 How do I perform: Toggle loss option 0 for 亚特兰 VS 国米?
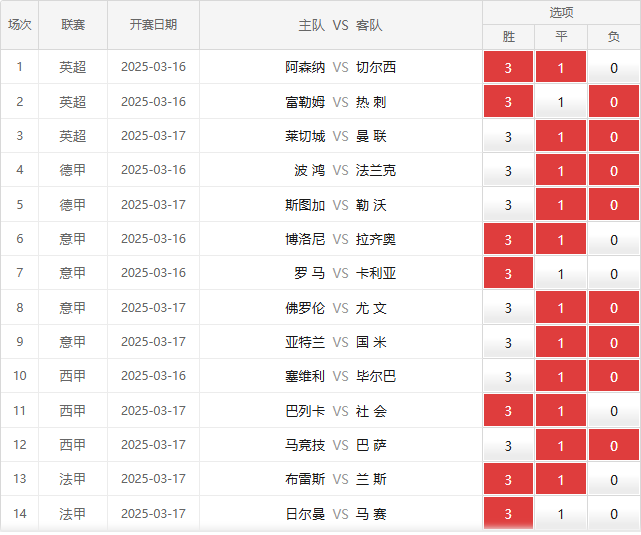614,342
